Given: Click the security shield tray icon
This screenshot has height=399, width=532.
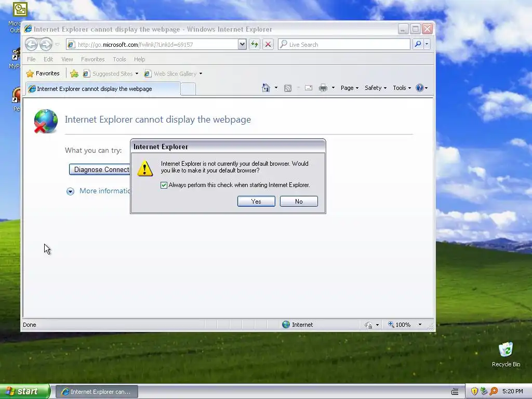Looking at the screenshot, I should click(474, 392).
